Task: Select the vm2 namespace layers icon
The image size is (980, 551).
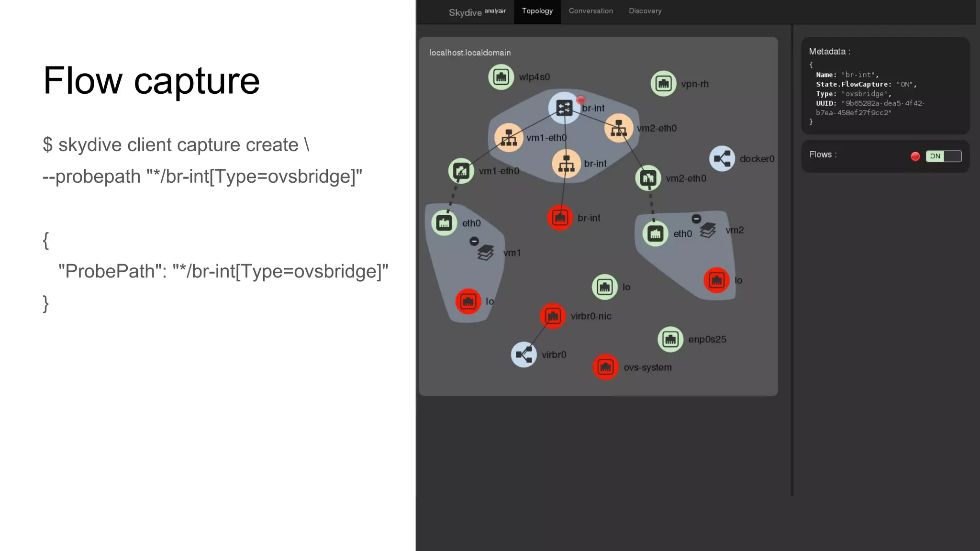Action: pos(708,230)
